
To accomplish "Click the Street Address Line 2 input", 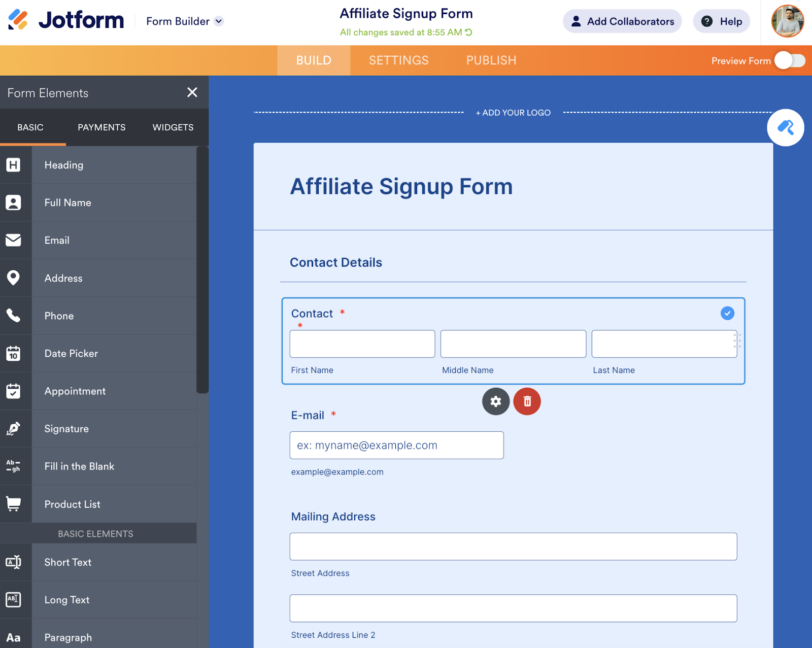I will coord(513,608).
